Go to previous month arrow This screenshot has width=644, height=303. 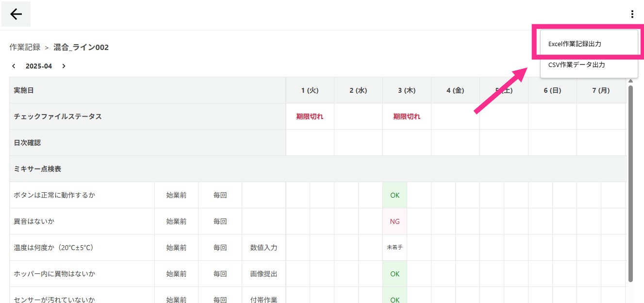tap(14, 66)
